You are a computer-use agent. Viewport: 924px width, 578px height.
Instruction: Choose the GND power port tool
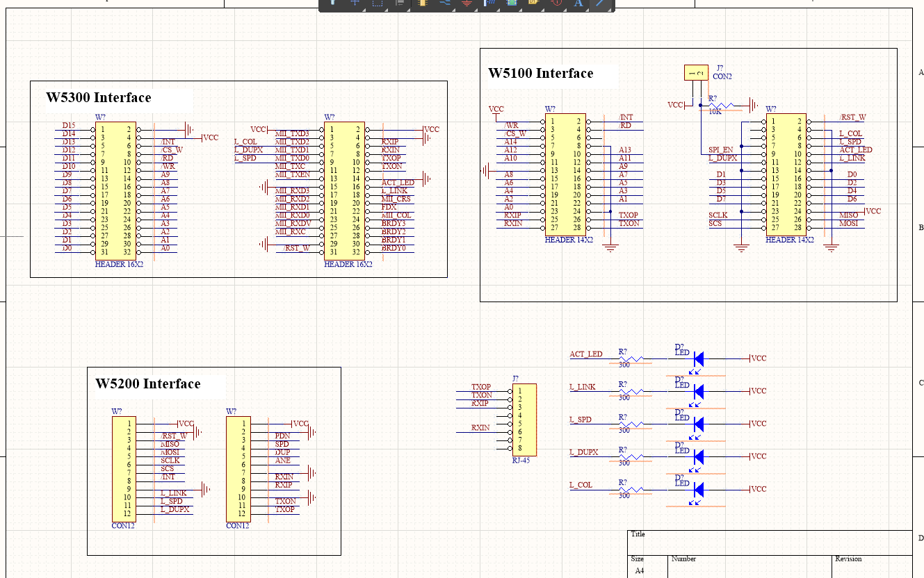click(467, 3)
